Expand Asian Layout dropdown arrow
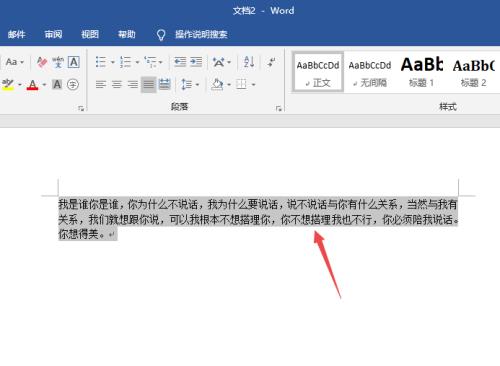The width and height of the screenshot is (500, 366). point(229,62)
